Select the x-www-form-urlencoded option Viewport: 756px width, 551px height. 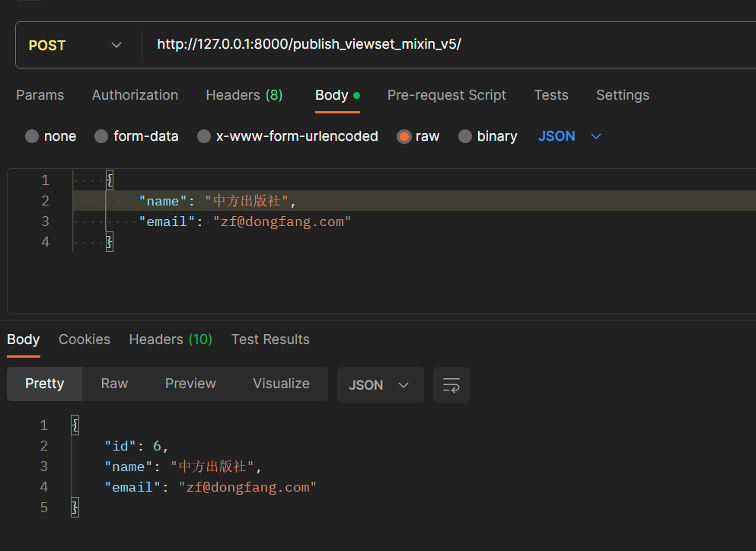click(x=287, y=136)
